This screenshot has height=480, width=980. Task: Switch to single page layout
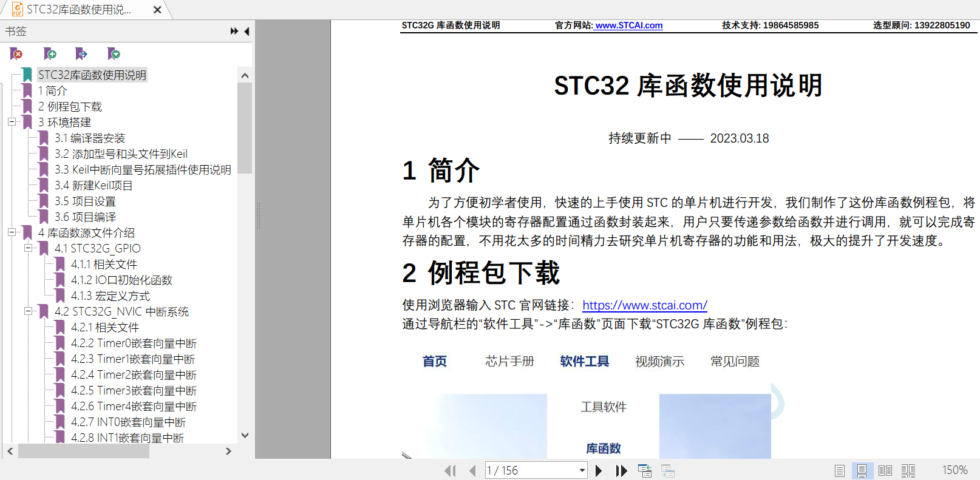(x=840, y=471)
